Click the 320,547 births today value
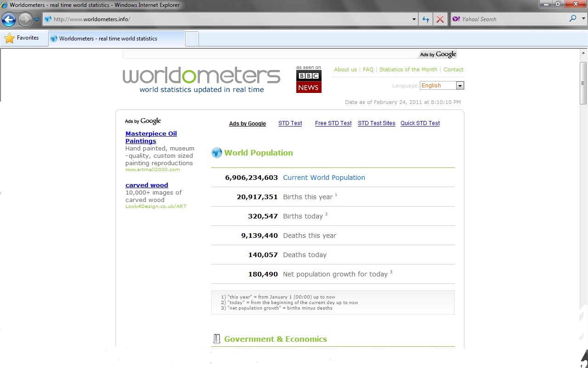 coord(263,216)
